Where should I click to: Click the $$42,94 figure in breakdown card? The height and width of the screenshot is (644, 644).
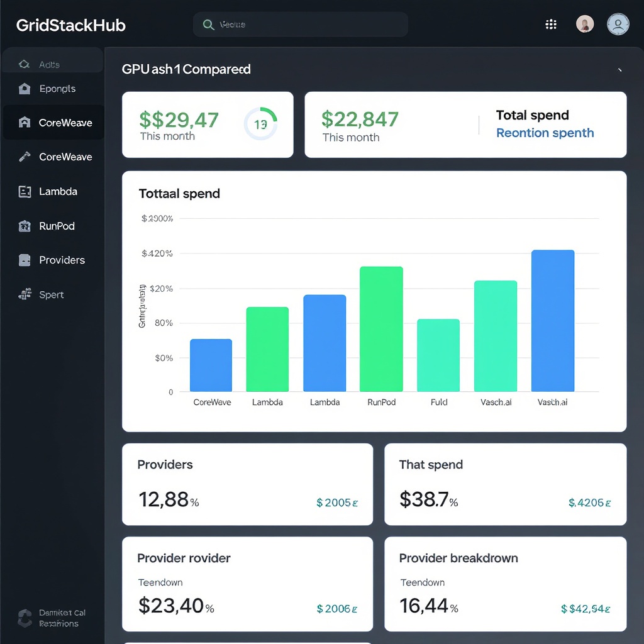586,608
